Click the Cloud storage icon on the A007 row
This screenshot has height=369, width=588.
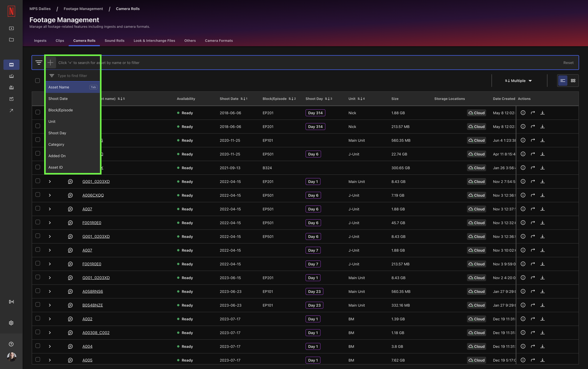point(476,209)
